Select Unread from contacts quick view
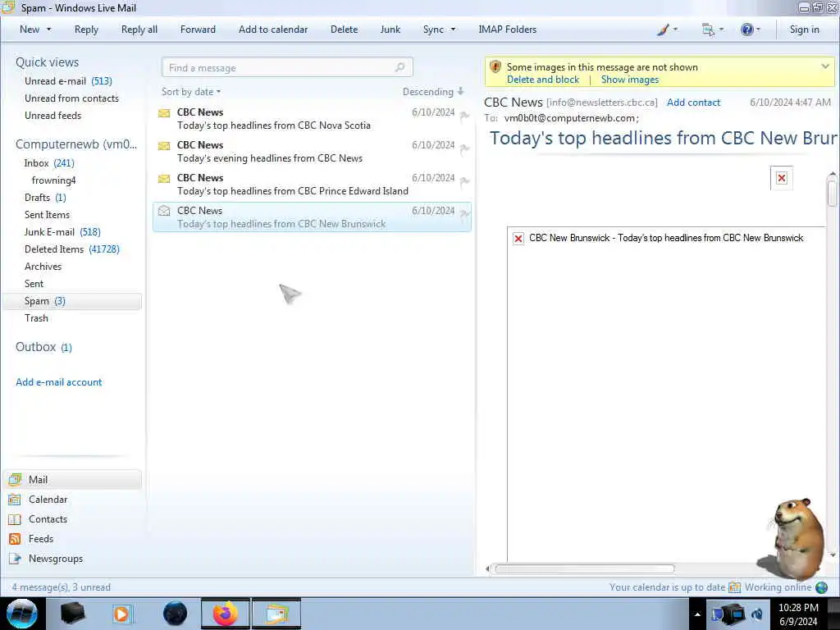 (x=71, y=98)
